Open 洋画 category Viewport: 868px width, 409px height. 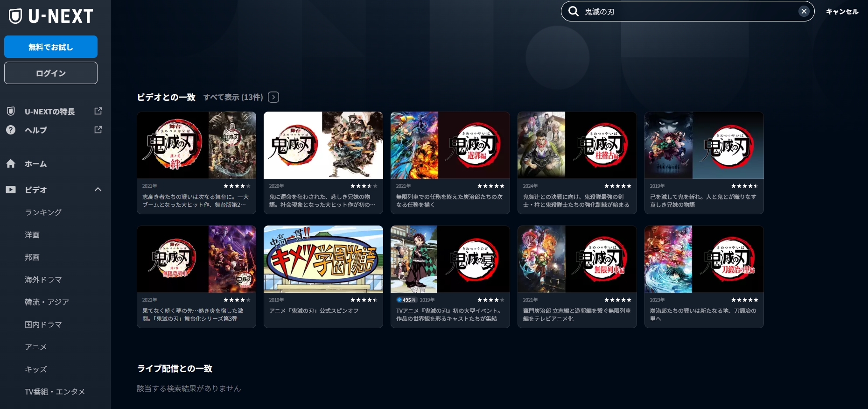tap(32, 235)
